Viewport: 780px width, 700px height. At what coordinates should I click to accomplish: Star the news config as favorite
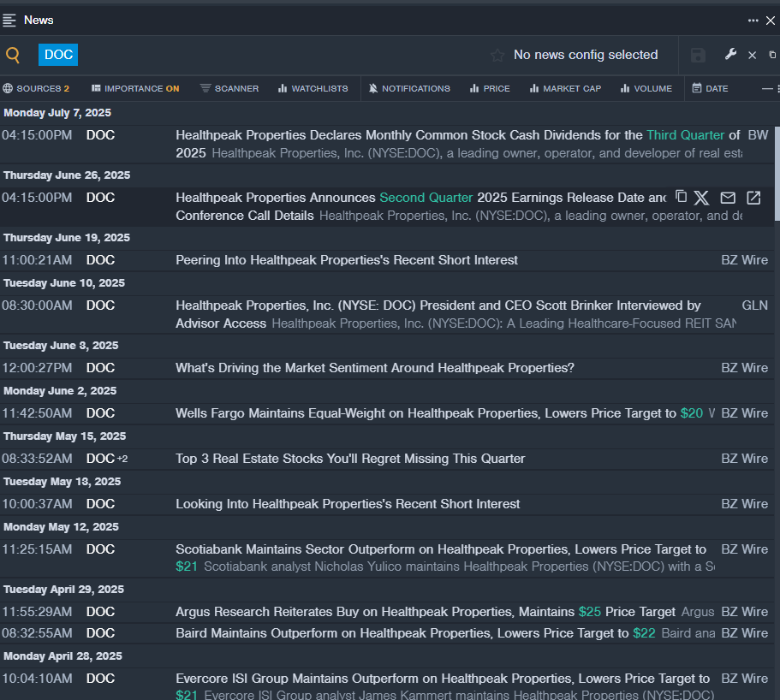(497, 55)
